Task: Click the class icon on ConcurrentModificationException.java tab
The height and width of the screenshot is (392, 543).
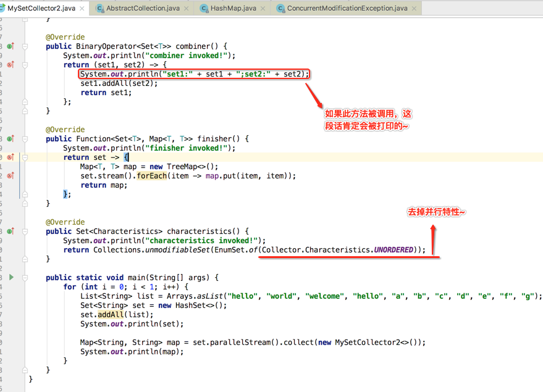Action: pyautogui.click(x=281, y=8)
